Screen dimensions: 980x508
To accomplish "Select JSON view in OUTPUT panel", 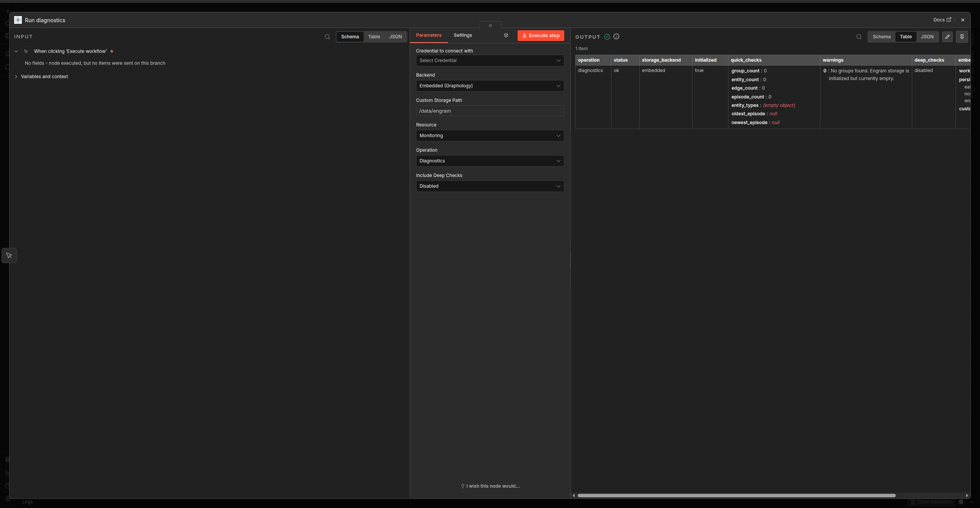I will [927, 37].
